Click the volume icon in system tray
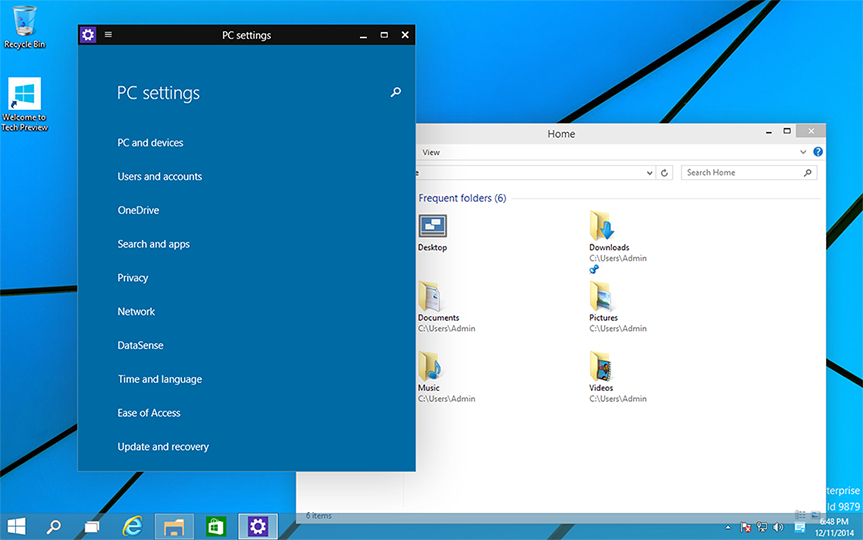This screenshot has height=540, width=863. pos(778,527)
